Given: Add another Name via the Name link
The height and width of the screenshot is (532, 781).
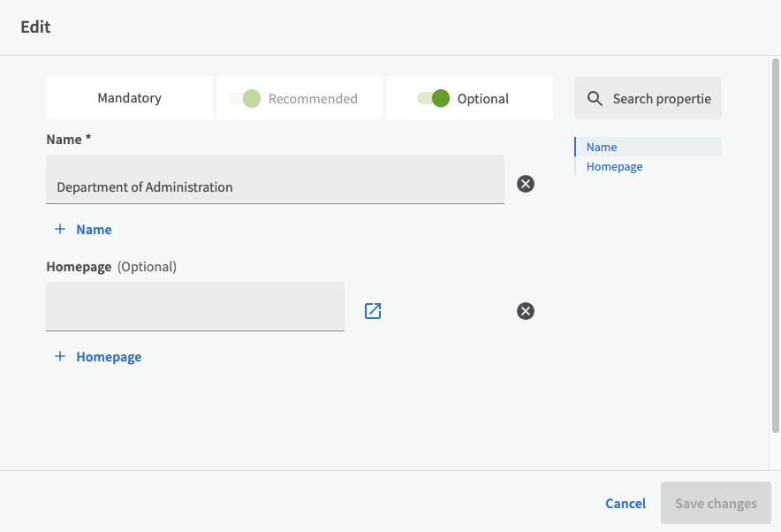Looking at the screenshot, I should pyautogui.click(x=94, y=230).
